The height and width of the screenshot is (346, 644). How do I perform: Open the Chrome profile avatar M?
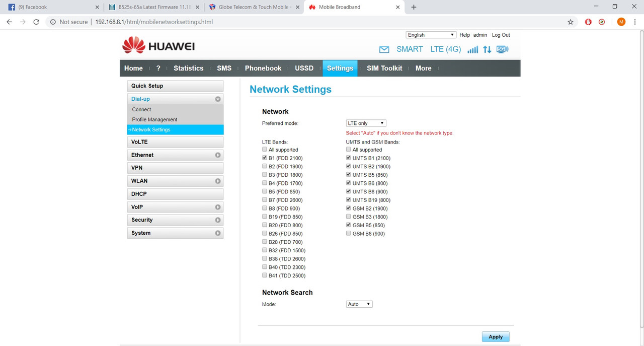(621, 22)
